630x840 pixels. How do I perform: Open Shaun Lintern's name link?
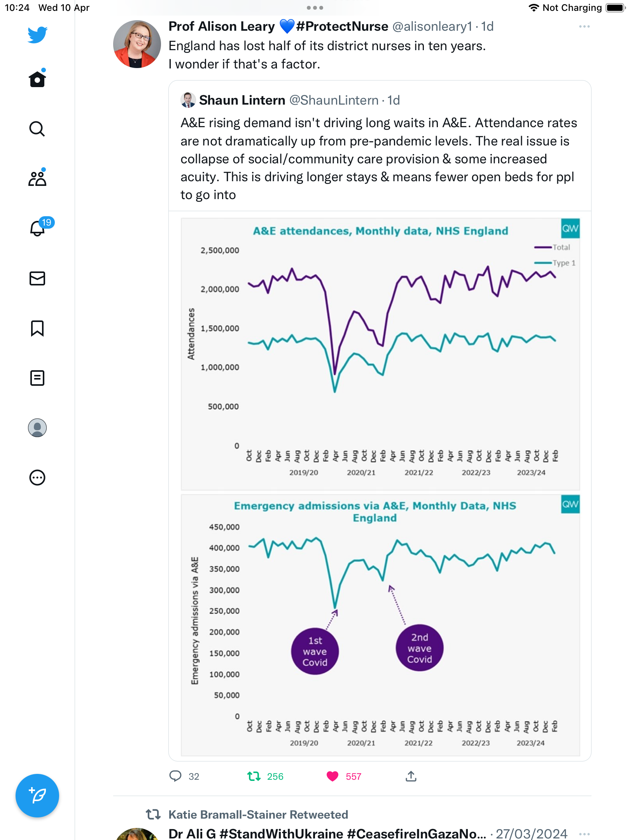click(x=242, y=100)
